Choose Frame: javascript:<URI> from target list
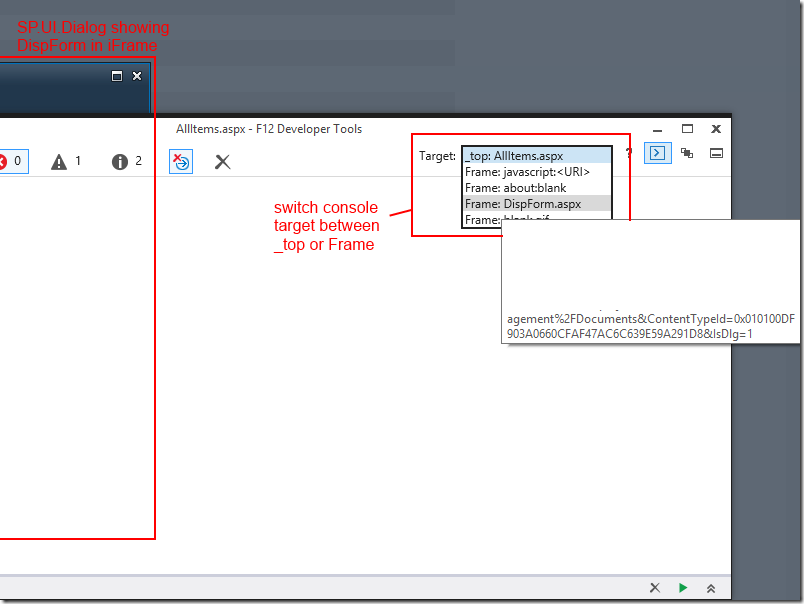This screenshot has height=604, width=804. (x=536, y=172)
